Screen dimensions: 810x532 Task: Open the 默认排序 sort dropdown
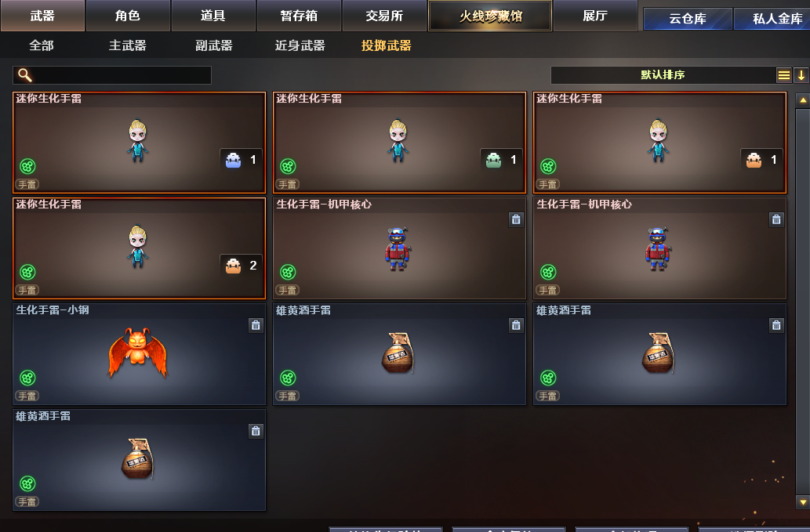coord(663,74)
